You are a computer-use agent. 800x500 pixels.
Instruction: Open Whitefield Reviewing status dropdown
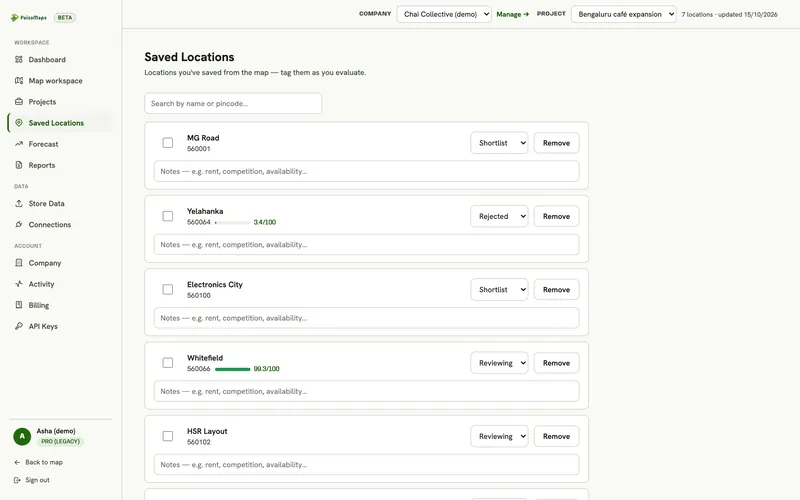tap(499, 363)
